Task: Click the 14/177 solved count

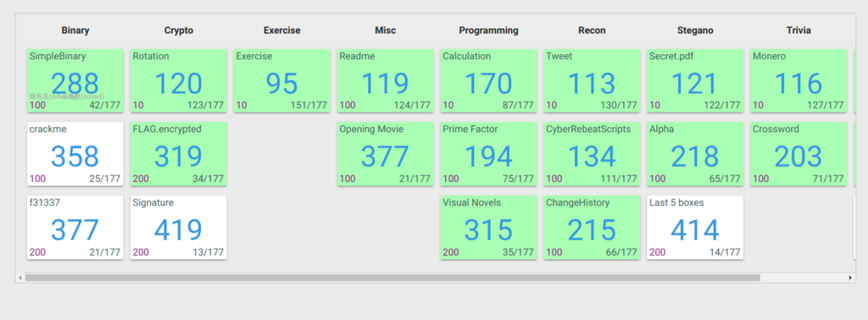Action: point(725,252)
